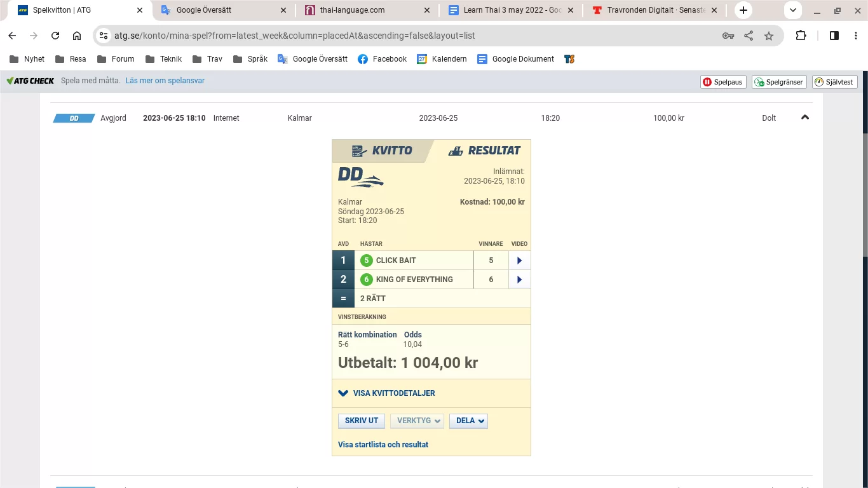
Task: Switch to thai-language.com tab
Action: [x=368, y=10]
